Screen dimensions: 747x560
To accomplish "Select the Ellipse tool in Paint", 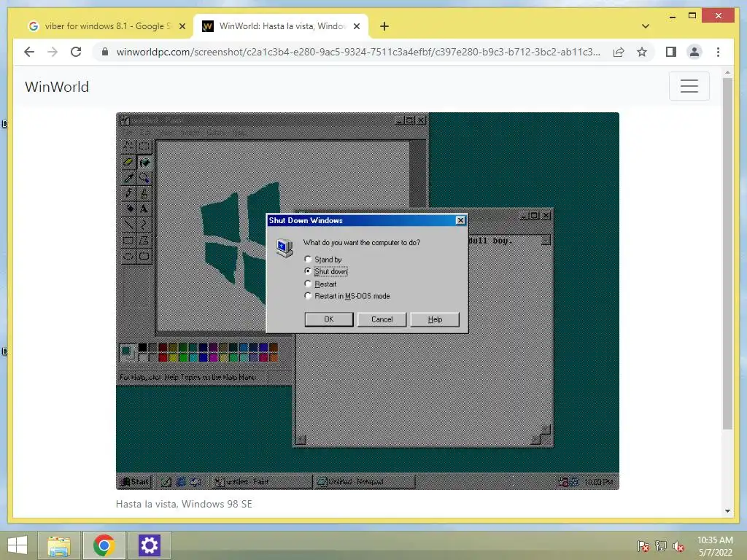I will click(128, 256).
